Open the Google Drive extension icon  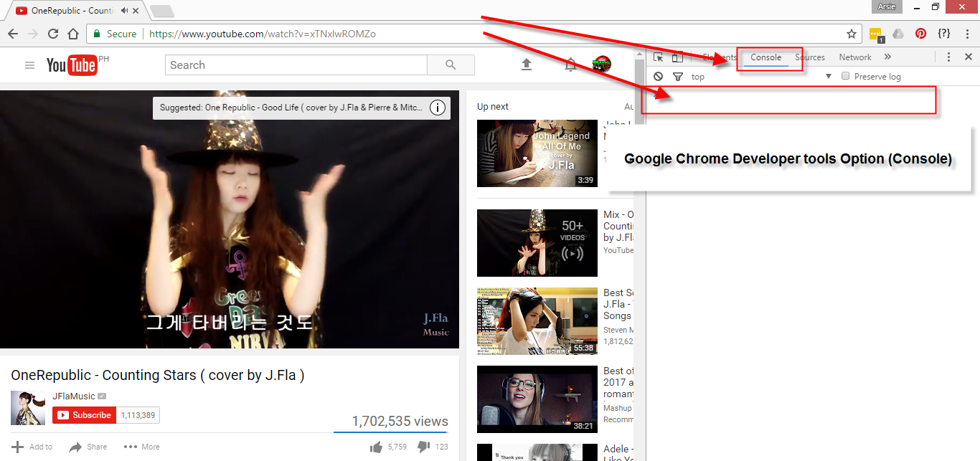pos(897,34)
